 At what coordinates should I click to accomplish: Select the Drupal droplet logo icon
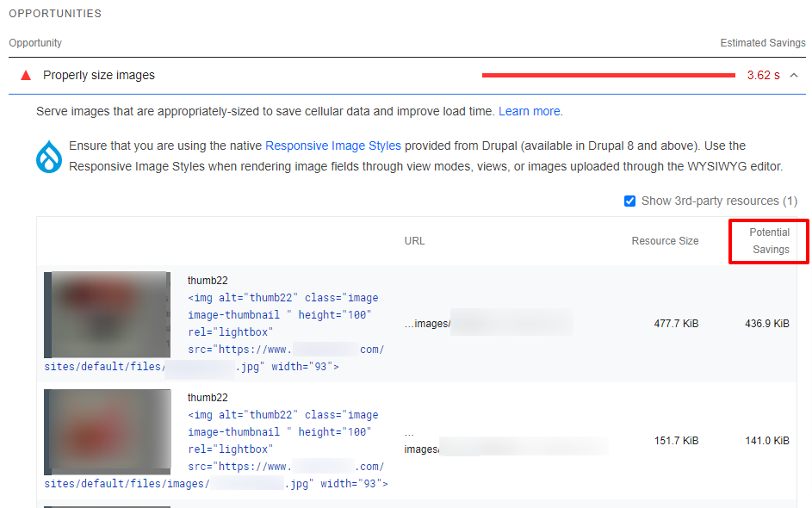point(49,156)
